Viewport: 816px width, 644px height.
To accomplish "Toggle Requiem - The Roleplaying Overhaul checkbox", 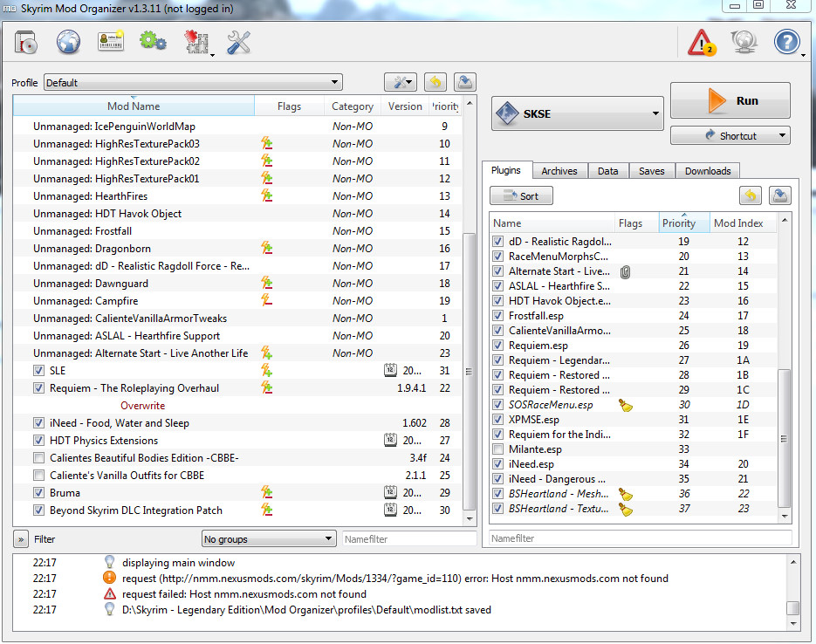I will tap(38, 388).
